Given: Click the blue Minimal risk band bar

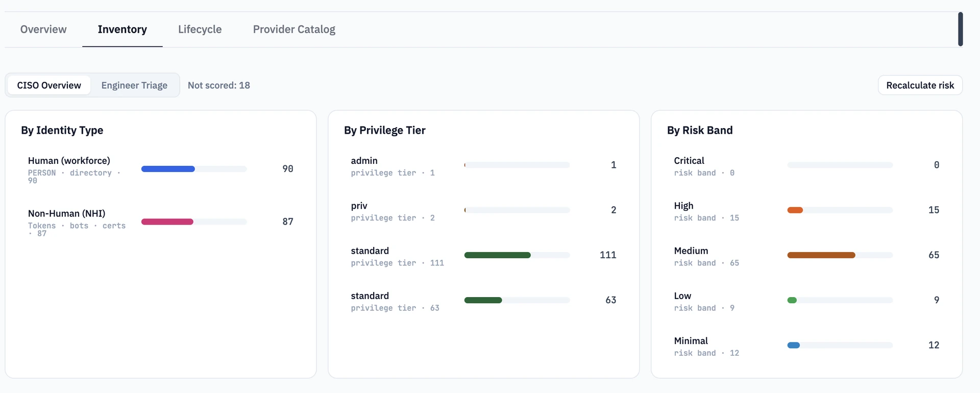Looking at the screenshot, I should click(x=794, y=345).
